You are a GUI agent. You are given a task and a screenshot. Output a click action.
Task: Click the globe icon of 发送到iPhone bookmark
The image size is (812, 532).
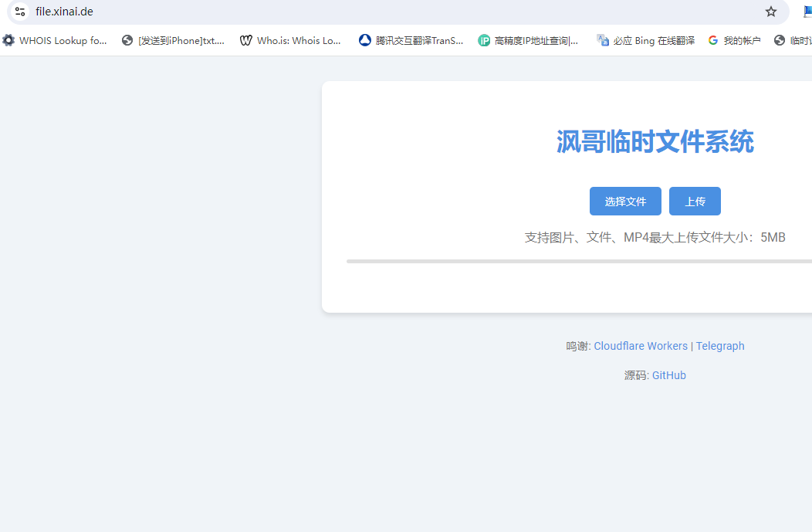127,40
